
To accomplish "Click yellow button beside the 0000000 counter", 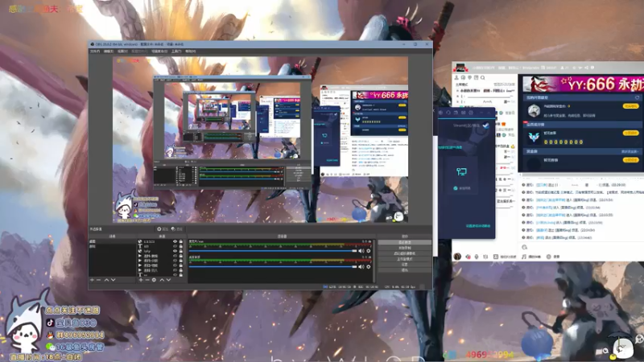I will pyautogui.click(x=630, y=133).
